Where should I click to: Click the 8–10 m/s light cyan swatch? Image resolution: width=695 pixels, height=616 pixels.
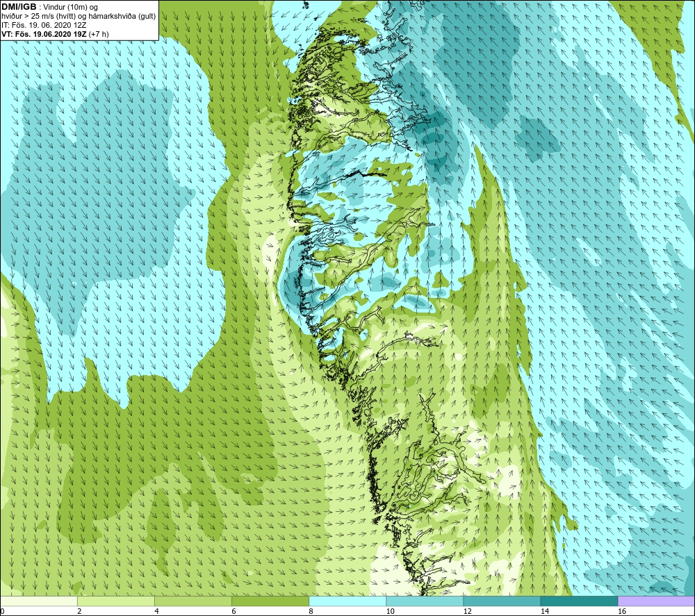[x=347, y=601]
